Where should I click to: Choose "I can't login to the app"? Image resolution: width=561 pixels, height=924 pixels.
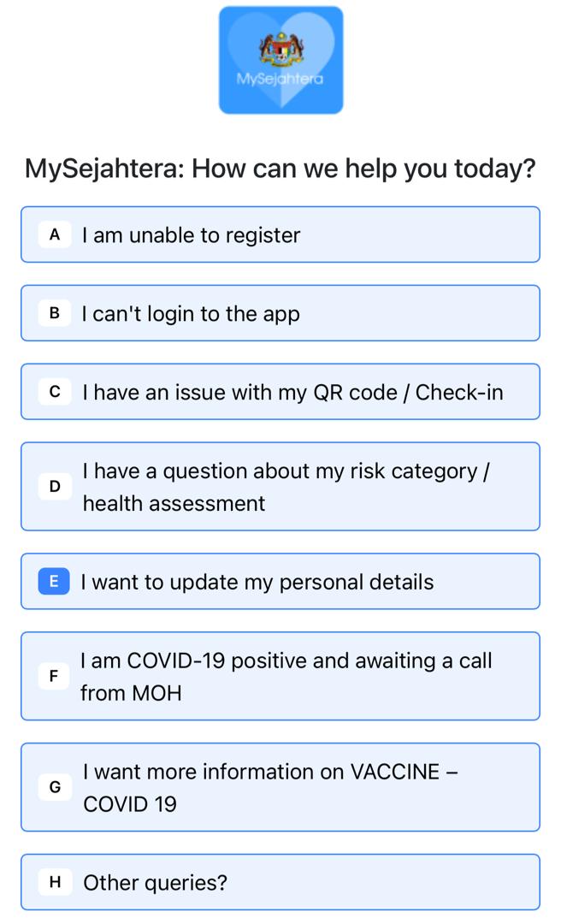pyautogui.click(x=280, y=313)
